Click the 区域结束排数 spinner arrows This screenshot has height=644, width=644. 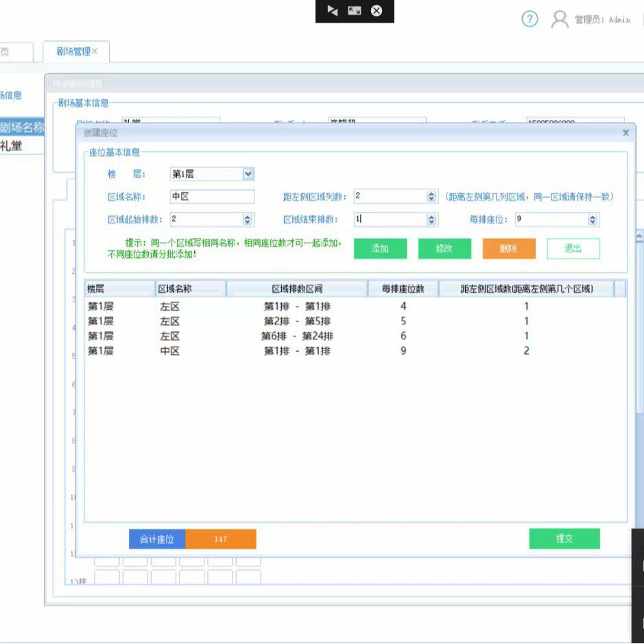(431, 219)
